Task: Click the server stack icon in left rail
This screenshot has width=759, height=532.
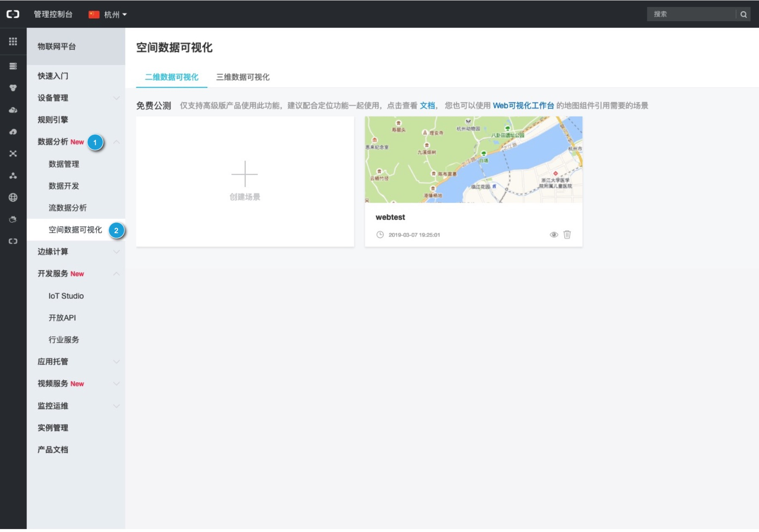Action: pos(13,66)
